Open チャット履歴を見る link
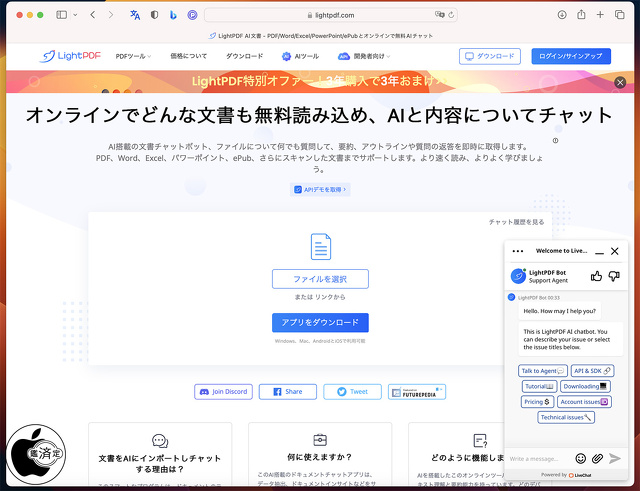This screenshot has height=491, width=640. pos(516,222)
